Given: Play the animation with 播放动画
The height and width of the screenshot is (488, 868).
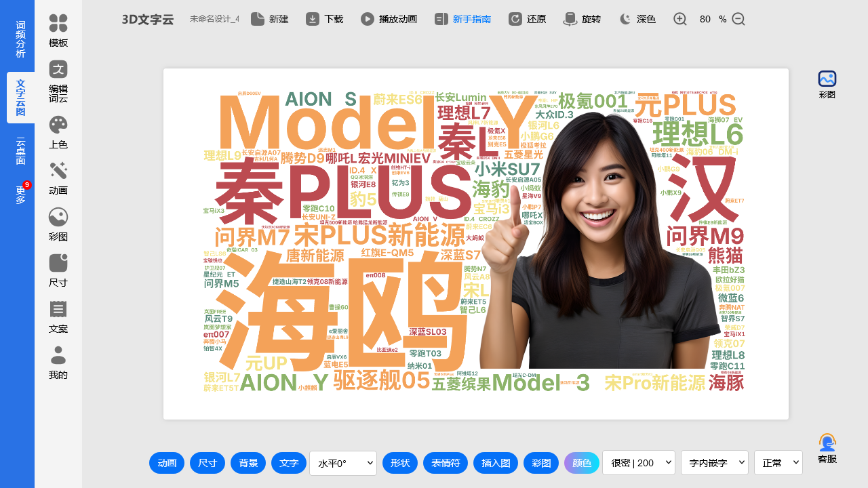Looking at the screenshot, I should pyautogui.click(x=389, y=19).
